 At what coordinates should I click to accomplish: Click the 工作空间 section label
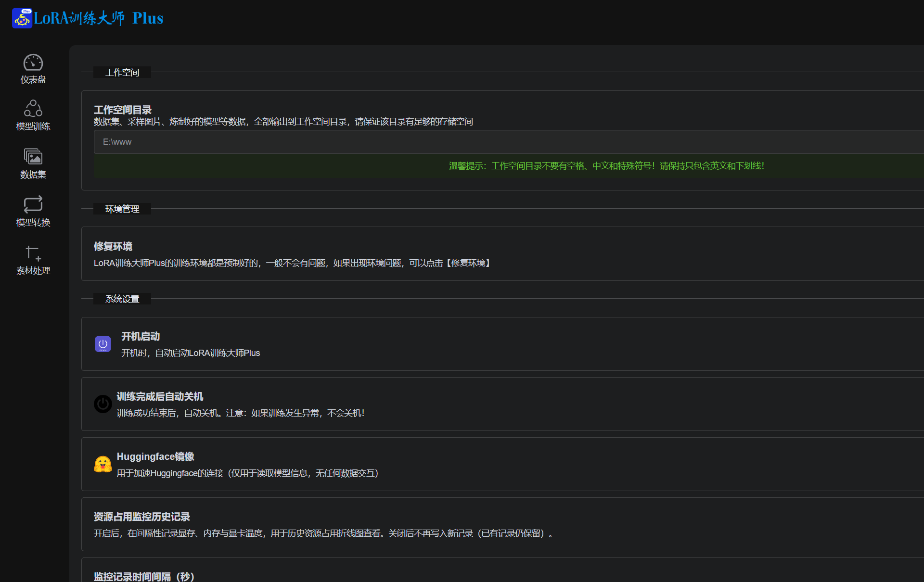(x=122, y=72)
